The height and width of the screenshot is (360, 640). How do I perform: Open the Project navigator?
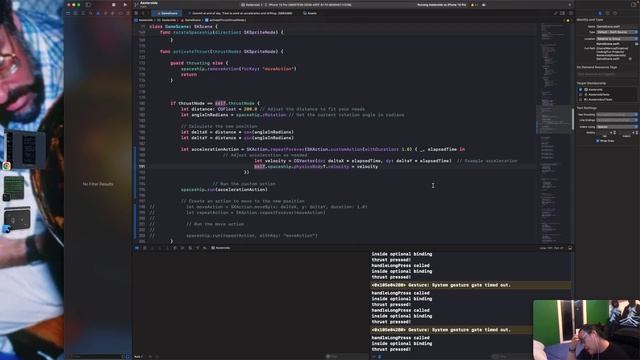[68, 13]
